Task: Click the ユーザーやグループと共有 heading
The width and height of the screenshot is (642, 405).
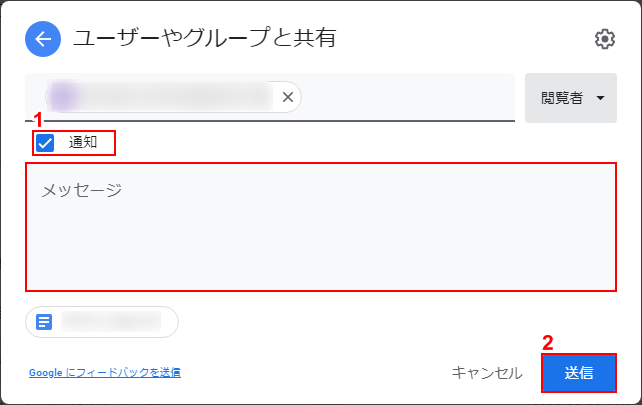Action: pyautogui.click(x=204, y=39)
